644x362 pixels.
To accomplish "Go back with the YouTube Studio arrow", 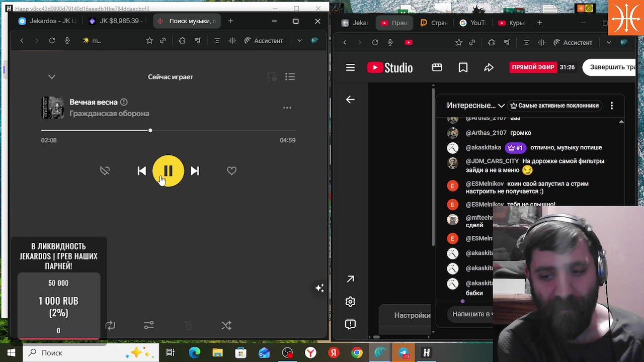I will (350, 100).
